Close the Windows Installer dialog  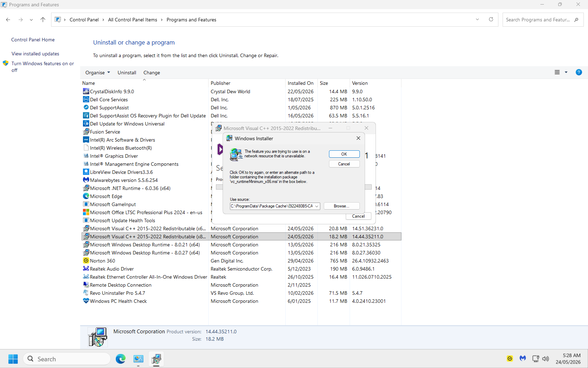(358, 138)
